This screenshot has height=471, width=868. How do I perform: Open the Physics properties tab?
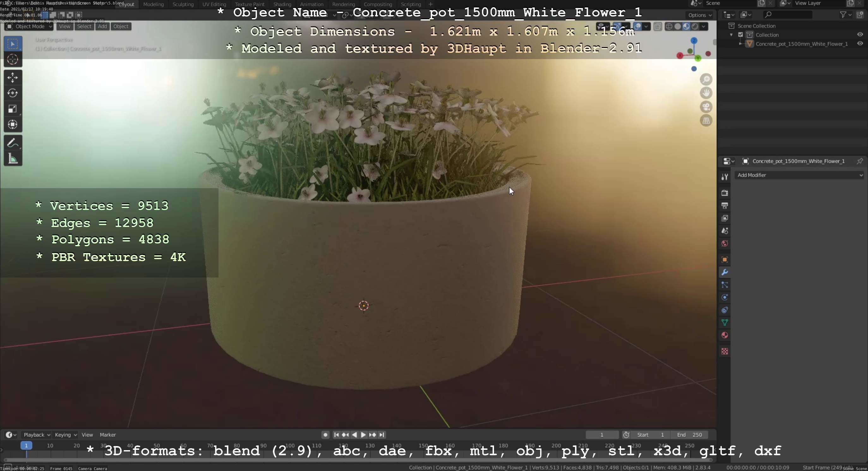(725, 297)
